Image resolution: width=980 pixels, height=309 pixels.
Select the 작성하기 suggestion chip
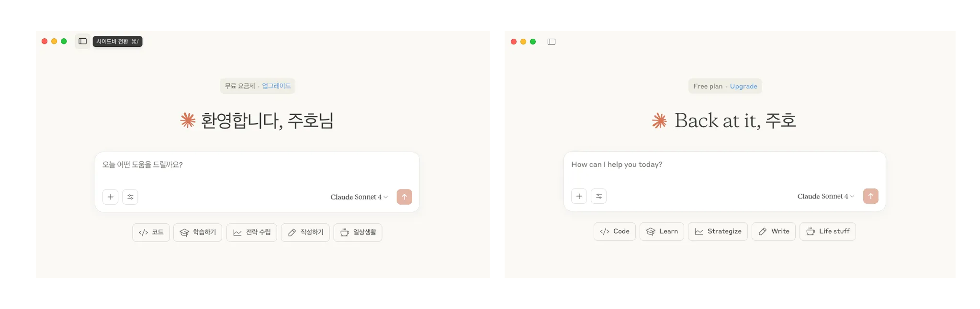305,232
